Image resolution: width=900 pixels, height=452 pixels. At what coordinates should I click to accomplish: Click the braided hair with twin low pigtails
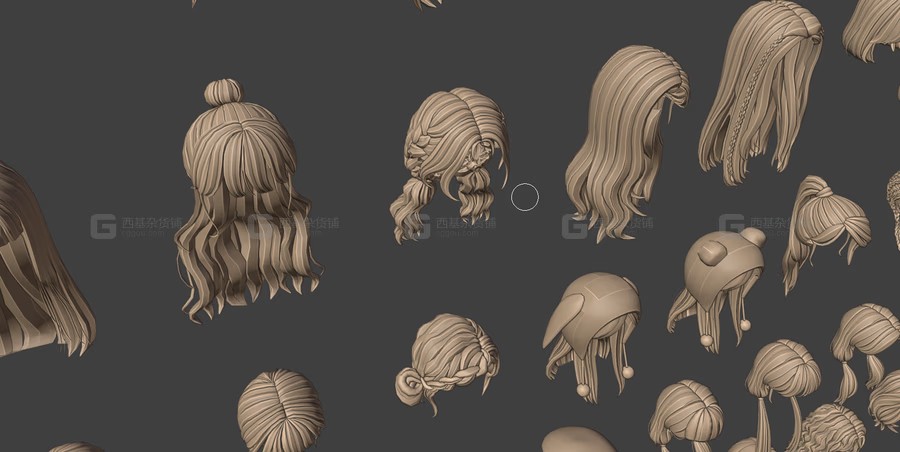(450, 160)
